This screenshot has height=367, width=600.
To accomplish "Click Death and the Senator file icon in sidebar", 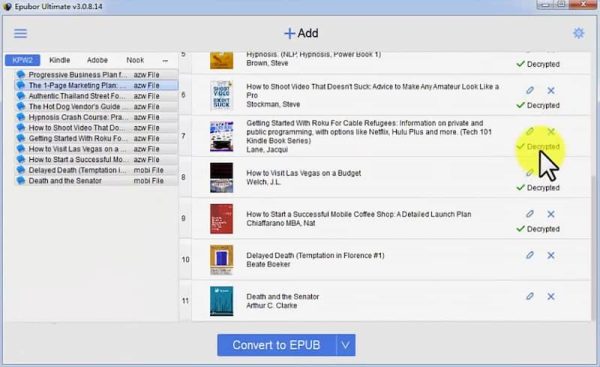I will pyautogui.click(x=21, y=180).
